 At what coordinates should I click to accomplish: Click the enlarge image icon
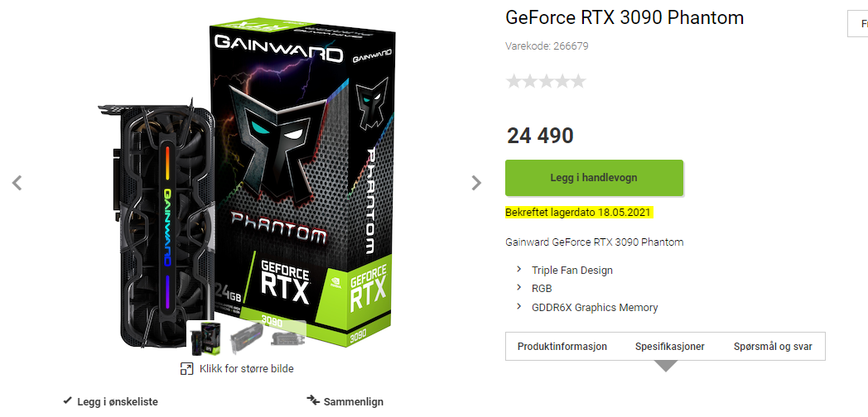187,369
